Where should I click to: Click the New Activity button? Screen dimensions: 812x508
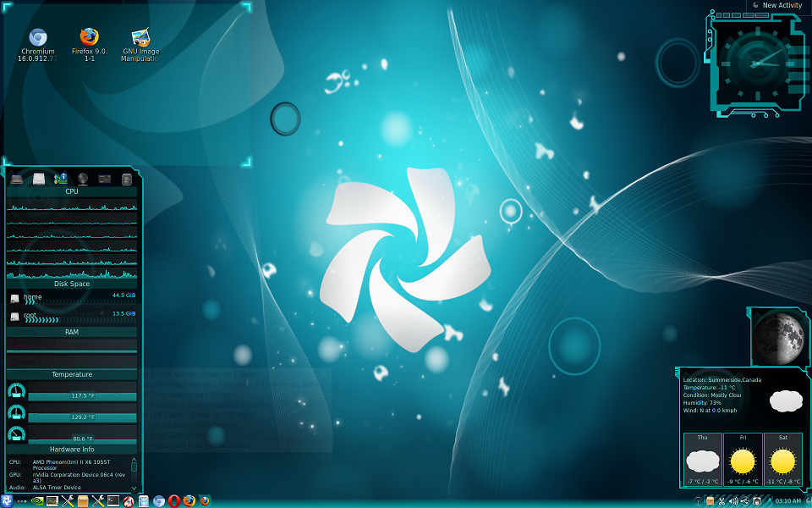pos(777,5)
